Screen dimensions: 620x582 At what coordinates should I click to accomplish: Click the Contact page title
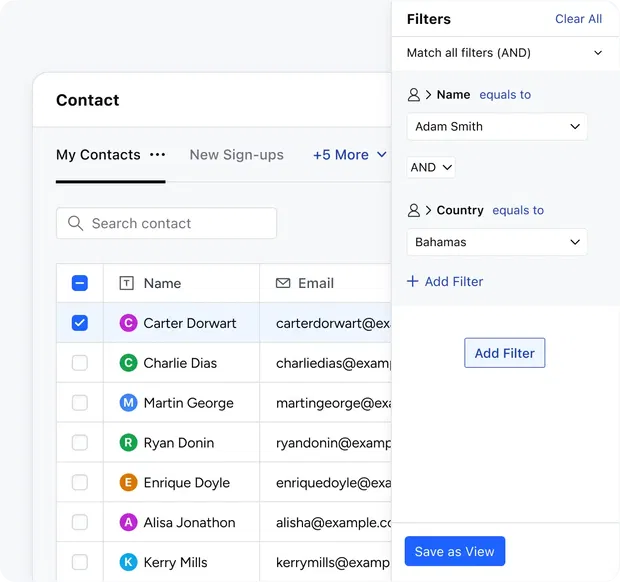(x=87, y=100)
